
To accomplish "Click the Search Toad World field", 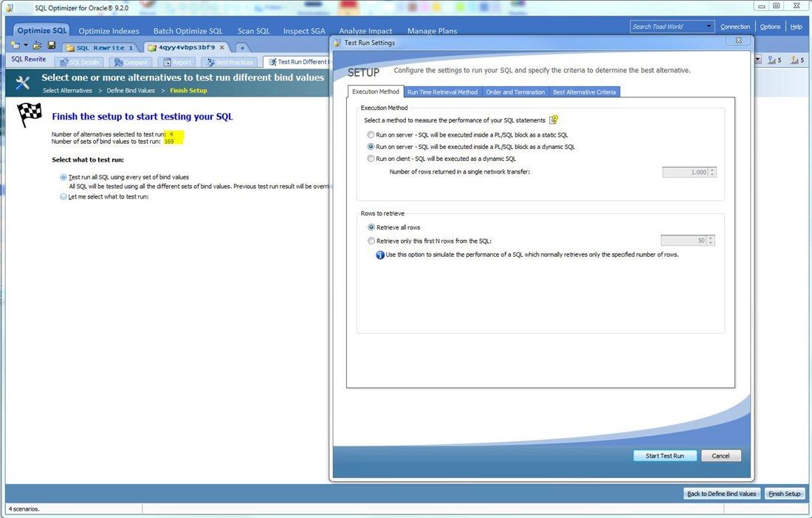I will tap(667, 27).
